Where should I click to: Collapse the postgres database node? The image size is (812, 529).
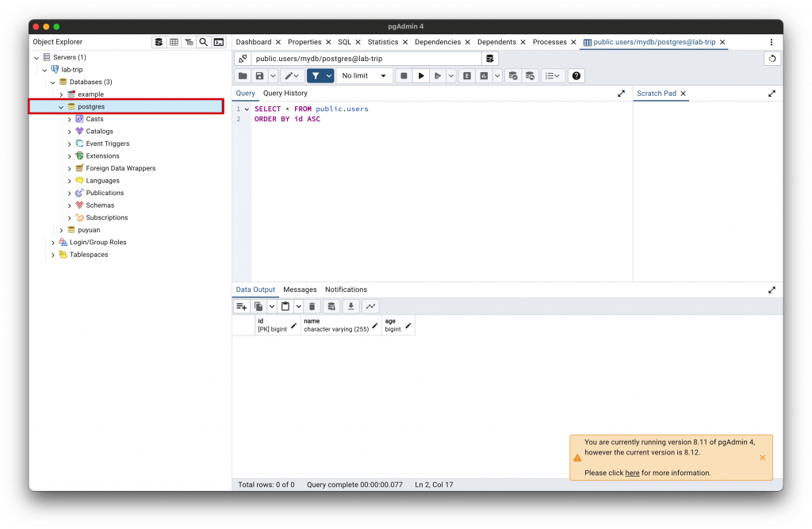pos(61,107)
